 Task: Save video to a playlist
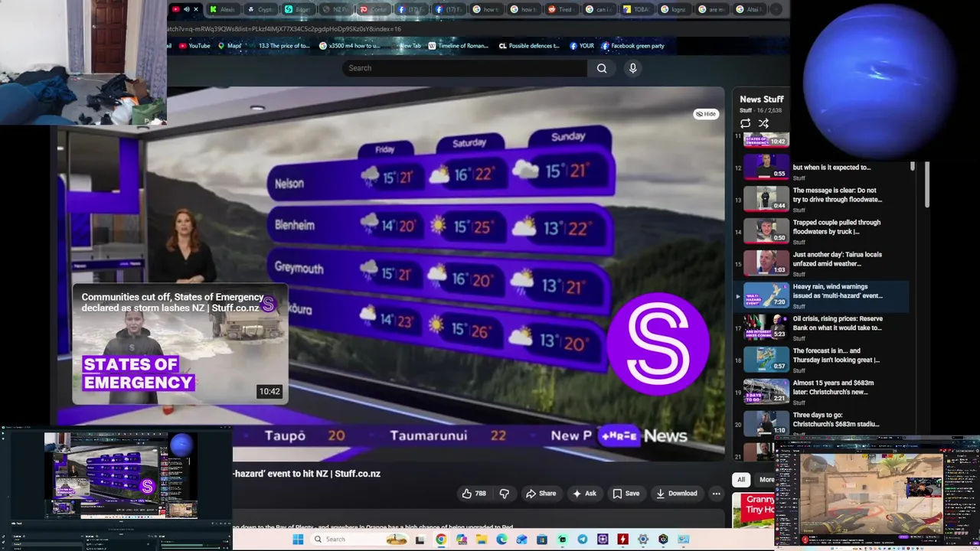click(626, 494)
